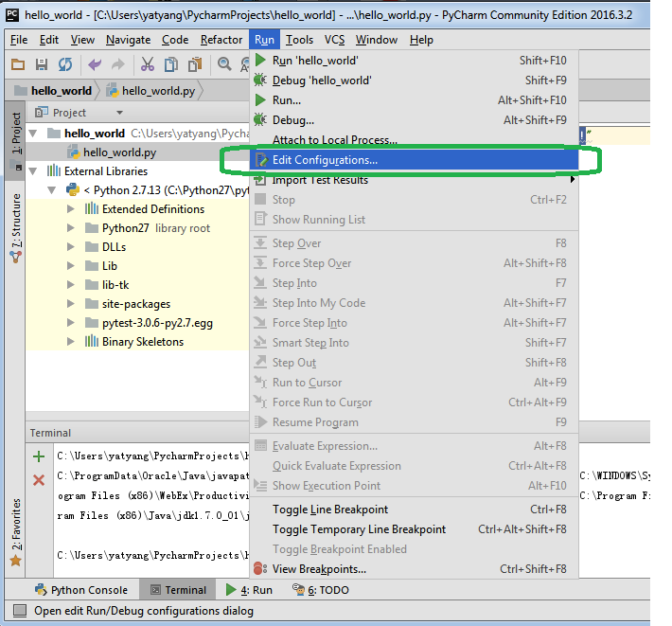
Task: Open the View menu
Action: click(x=82, y=40)
